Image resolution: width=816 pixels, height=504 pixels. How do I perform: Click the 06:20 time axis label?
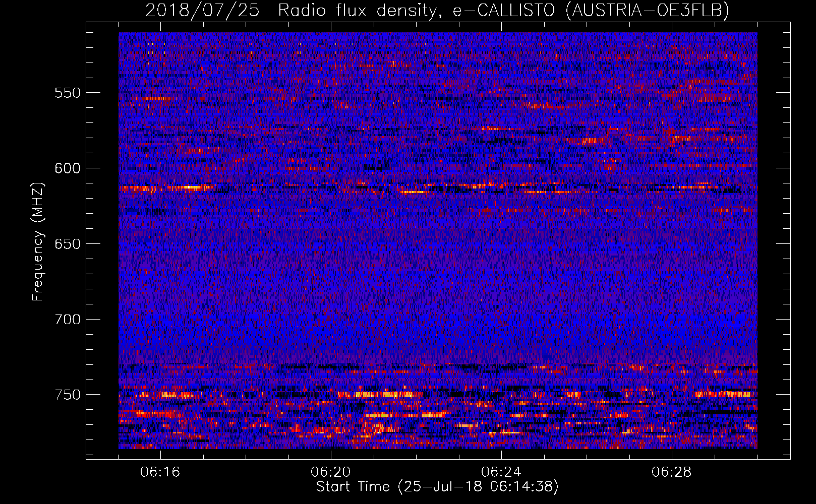(331, 472)
